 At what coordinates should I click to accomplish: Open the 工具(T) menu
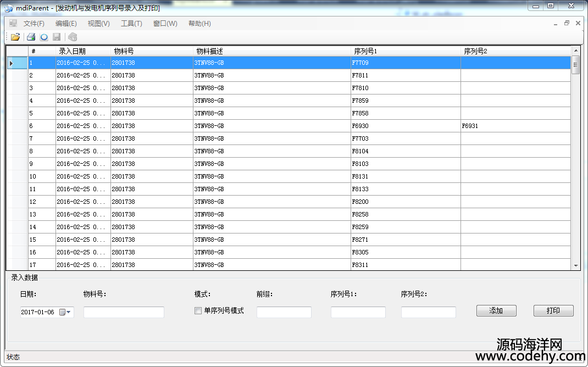tap(131, 24)
